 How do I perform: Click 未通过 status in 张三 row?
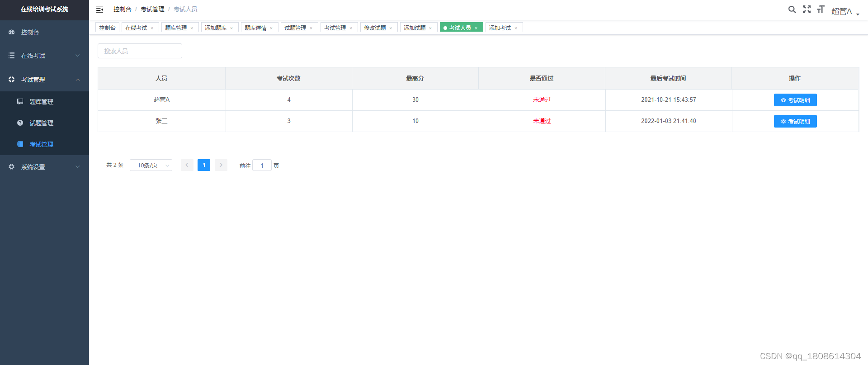click(542, 121)
